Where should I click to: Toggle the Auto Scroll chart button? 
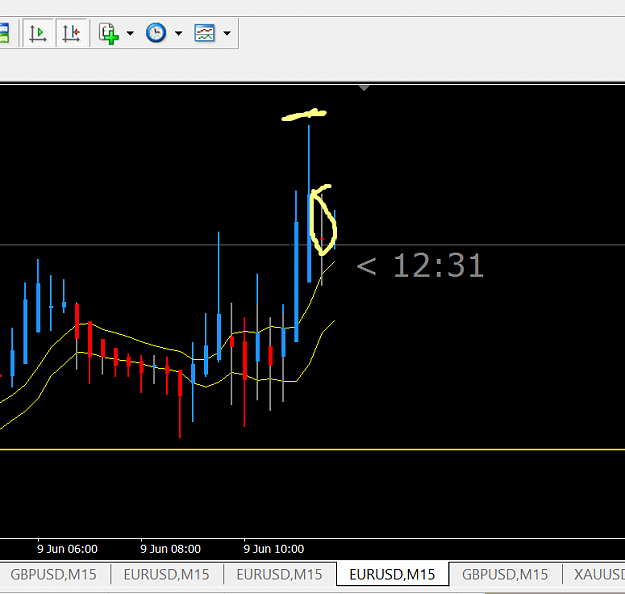tap(38, 33)
